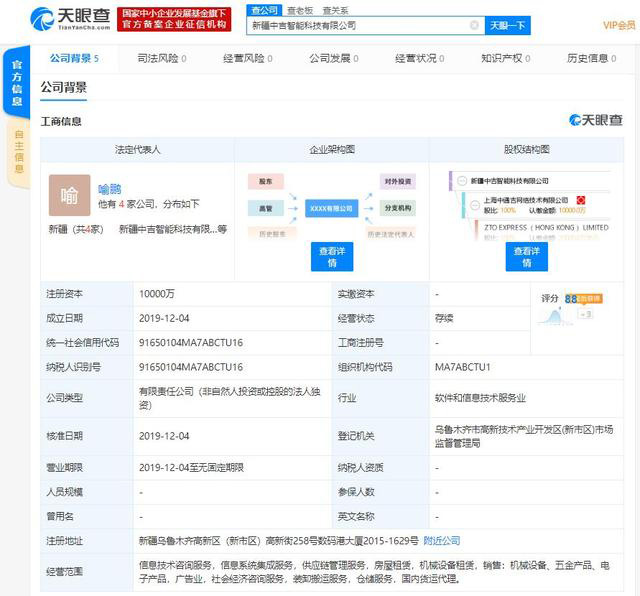Click the XXXX有限公司 center box in diagram
This screenshot has width=640, height=596.
click(331, 208)
